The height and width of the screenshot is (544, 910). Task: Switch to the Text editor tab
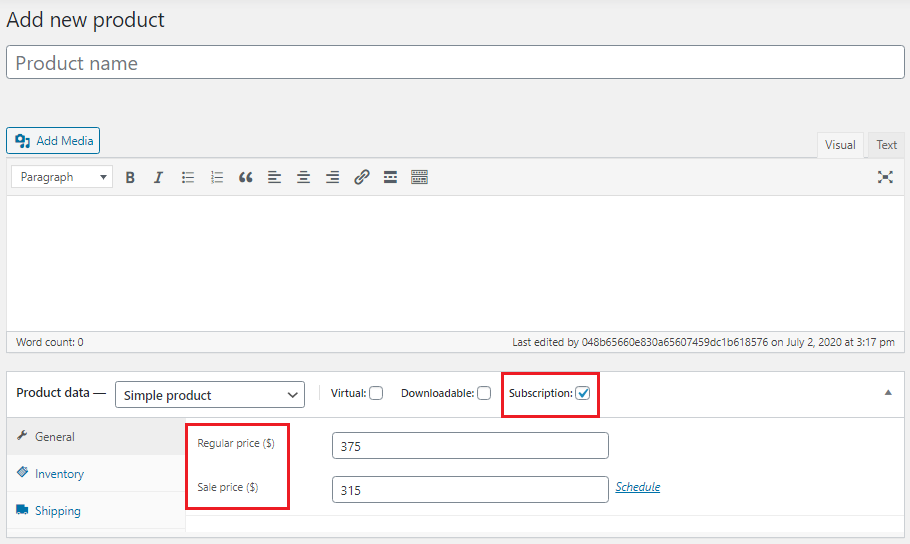[x=886, y=145]
